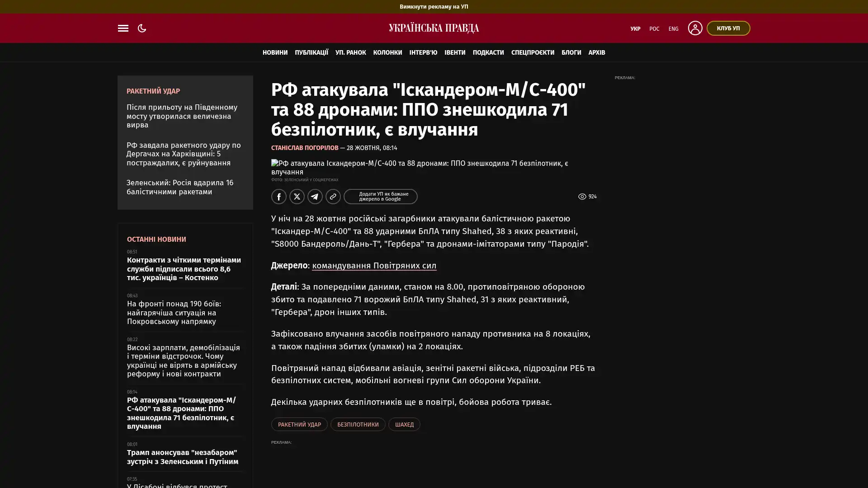Image resolution: width=868 pixels, height=488 pixels.
Task: Open ОСТАННІ НОВИНИ heading
Action: [x=156, y=239]
